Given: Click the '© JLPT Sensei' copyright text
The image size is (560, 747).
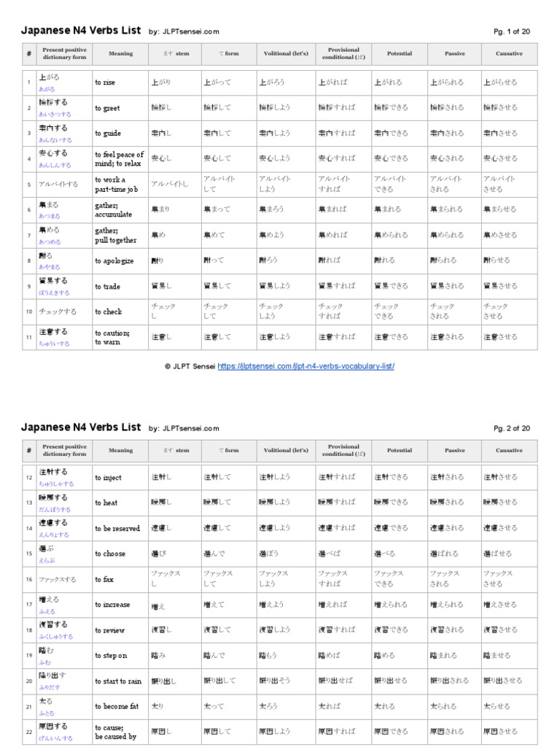Looking at the screenshot, I should (x=190, y=366).
